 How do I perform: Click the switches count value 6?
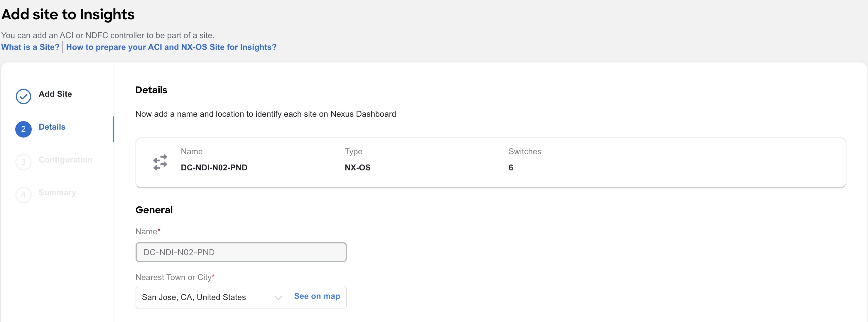(511, 167)
